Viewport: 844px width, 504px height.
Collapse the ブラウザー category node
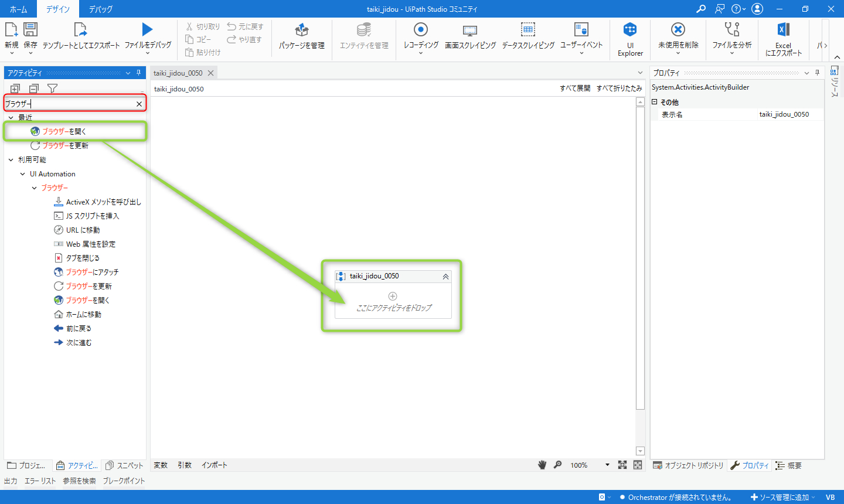pyautogui.click(x=34, y=188)
